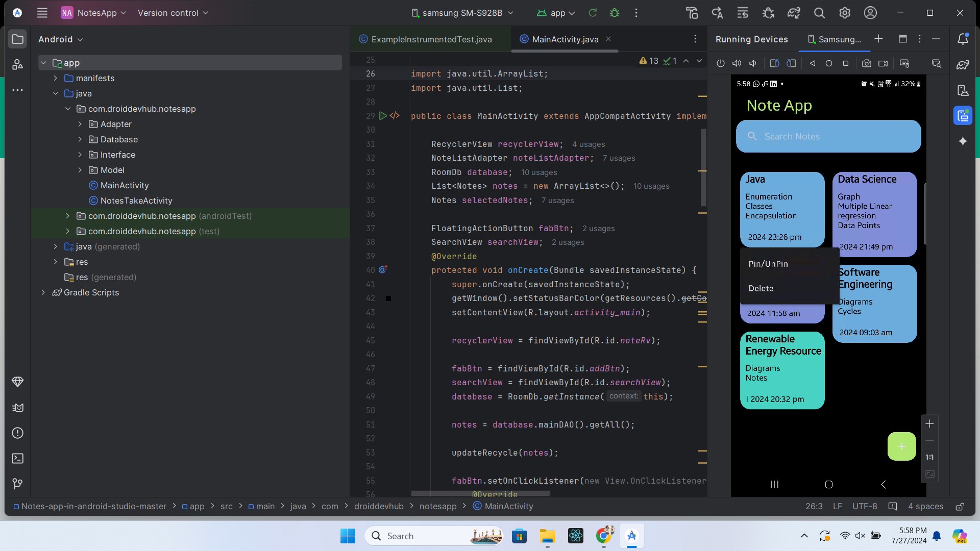Expand the manifests folder
The height and width of the screenshot is (551, 980).
click(x=56, y=78)
